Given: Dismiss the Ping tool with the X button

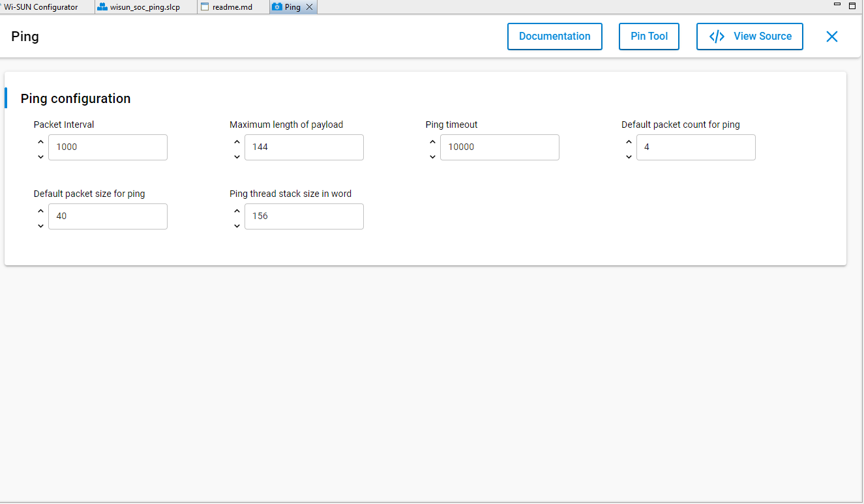Looking at the screenshot, I should click(831, 37).
